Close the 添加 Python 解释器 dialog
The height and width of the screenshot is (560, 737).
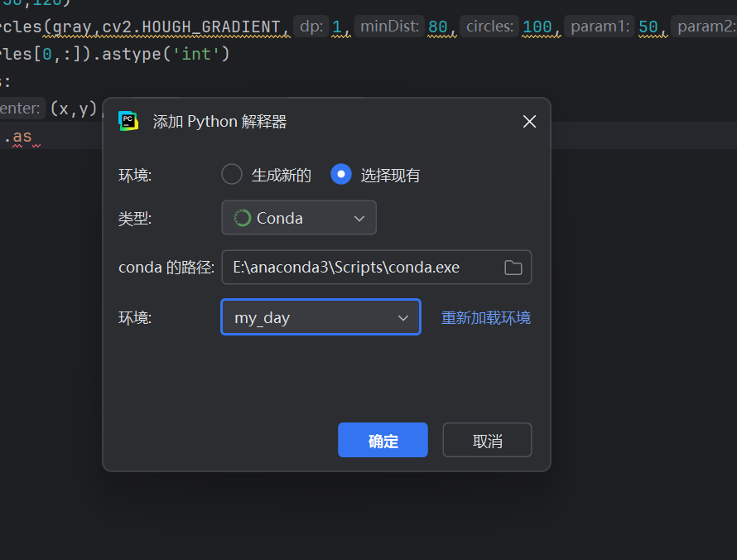(529, 121)
